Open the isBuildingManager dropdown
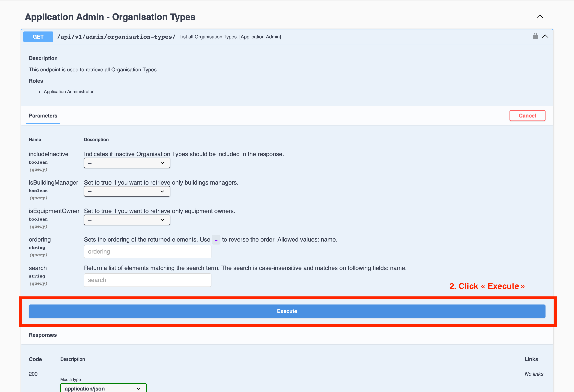Viewport: 574px width, 392px height. (127, 191)
